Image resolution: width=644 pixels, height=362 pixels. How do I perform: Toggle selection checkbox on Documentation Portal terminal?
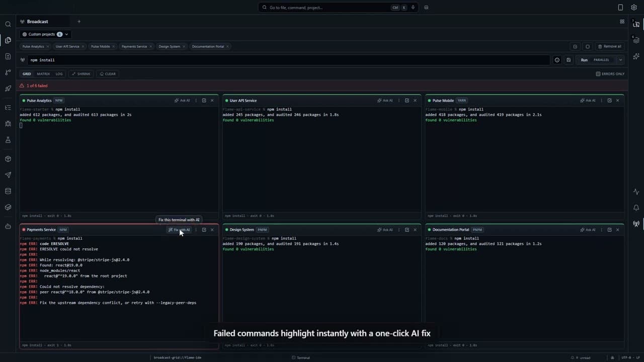[x=610, y=230]
